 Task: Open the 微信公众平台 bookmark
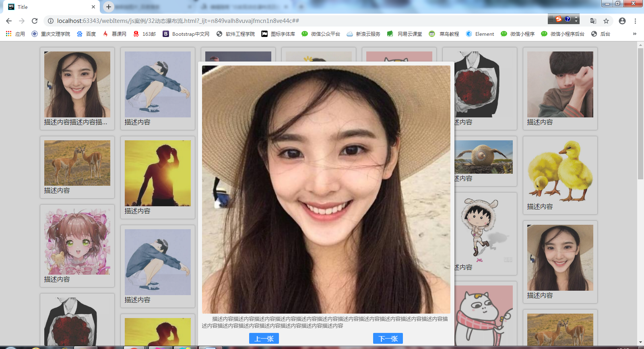[x=321, y=34]
